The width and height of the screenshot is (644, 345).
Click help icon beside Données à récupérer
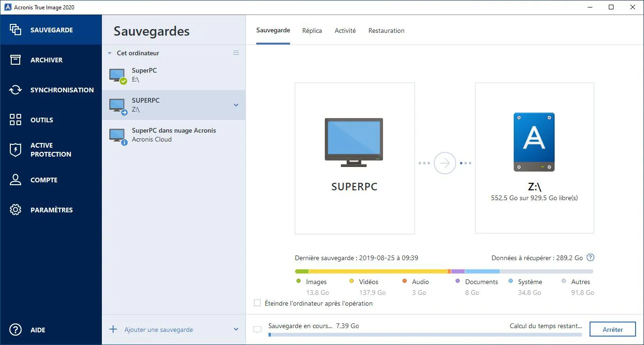pos(590,258)
